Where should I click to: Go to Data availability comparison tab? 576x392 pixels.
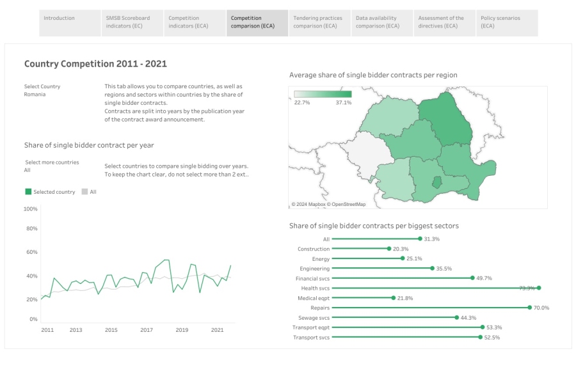[x=381, y=22]
